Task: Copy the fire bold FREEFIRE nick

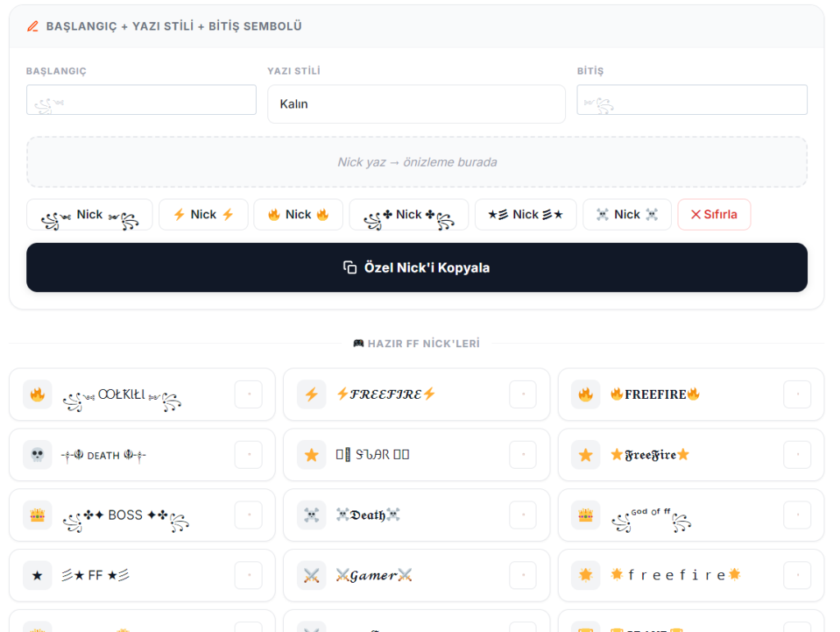Action: tap(797, 395)
